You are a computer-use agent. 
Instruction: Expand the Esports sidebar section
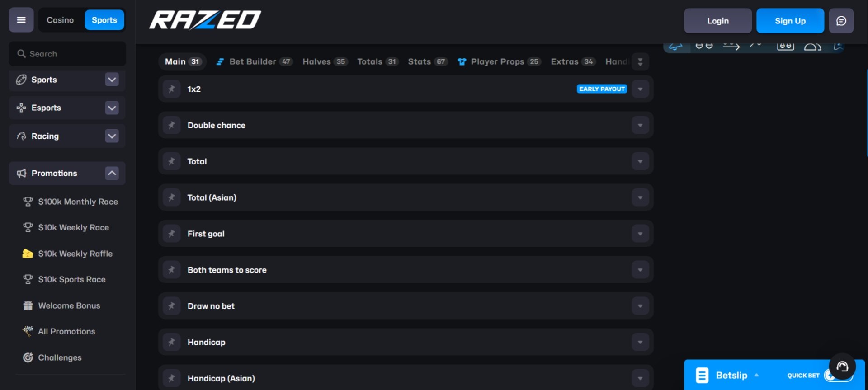pos(112,108)
